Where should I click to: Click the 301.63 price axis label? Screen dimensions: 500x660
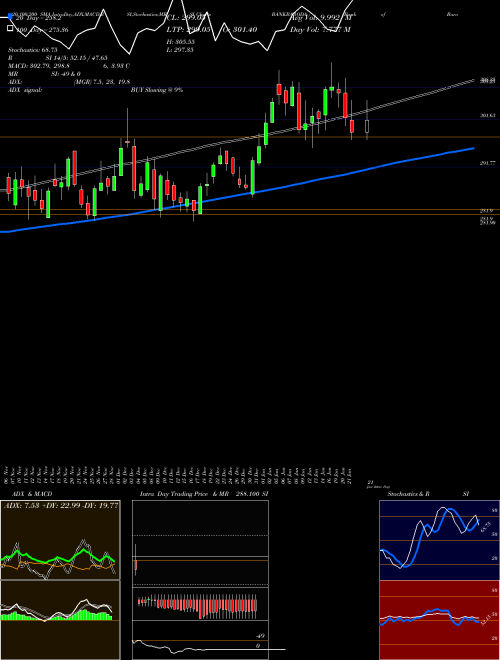pos(487,115)
